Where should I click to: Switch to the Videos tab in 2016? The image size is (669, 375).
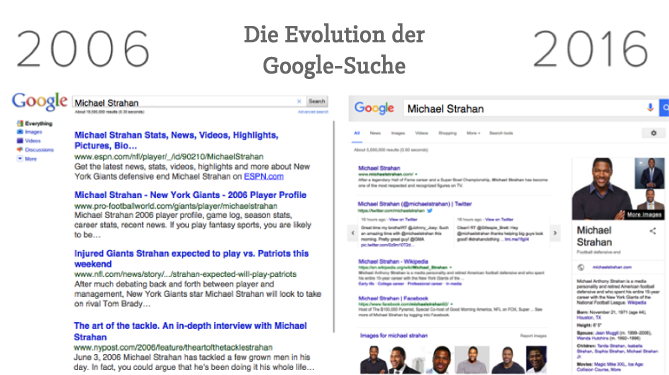(422, 133)
